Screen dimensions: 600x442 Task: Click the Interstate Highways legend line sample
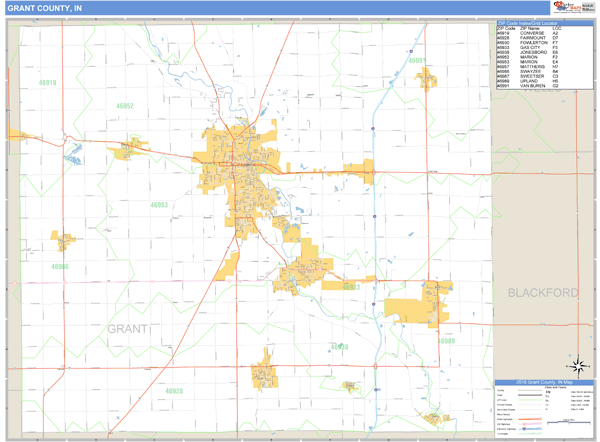click(x=530, y=429)
